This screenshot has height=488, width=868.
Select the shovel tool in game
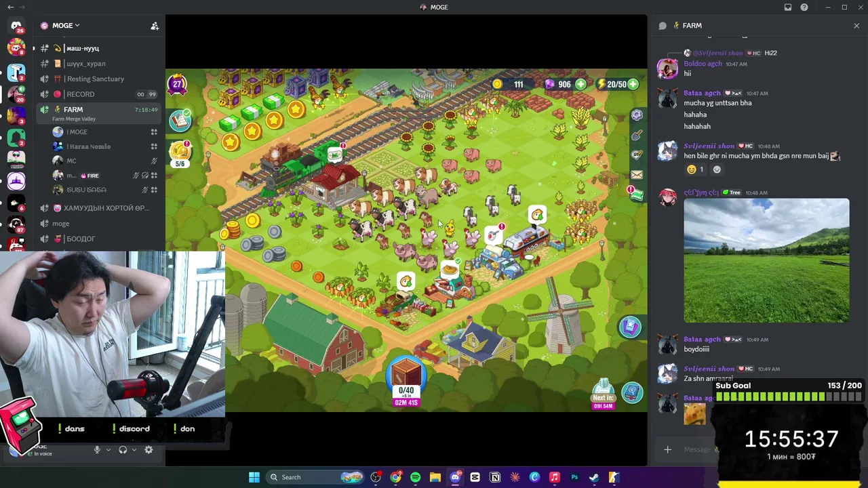(x=637, y=136)
